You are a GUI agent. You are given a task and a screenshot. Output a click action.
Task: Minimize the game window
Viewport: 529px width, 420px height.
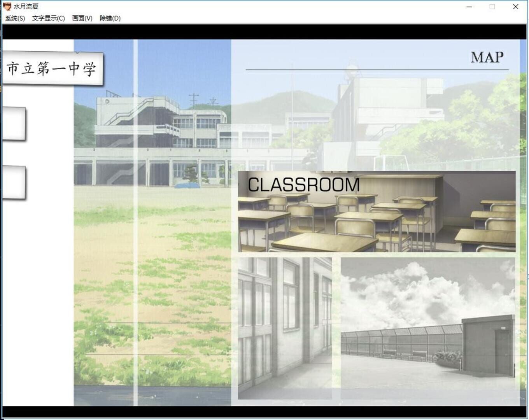pyautogui.click(x=469, y=7)
